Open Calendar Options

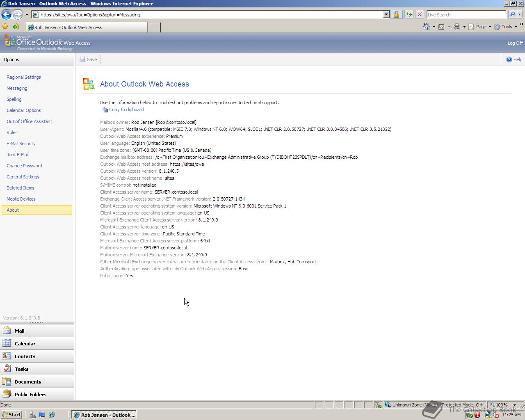[x=23, y=110]
